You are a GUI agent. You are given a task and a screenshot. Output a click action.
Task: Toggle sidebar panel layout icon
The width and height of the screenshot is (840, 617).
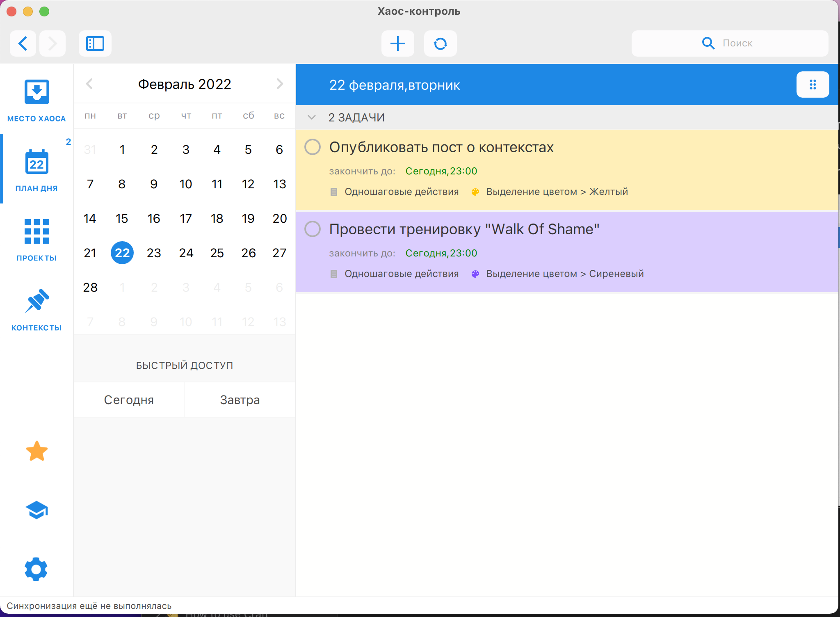[95, 43]
